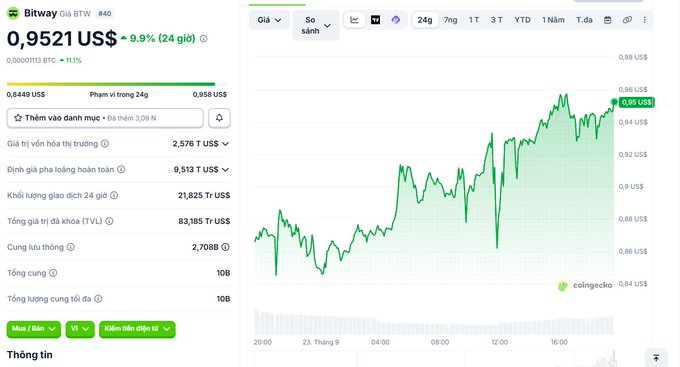Open info icon beside 2,708B supply value

click(x=226, y=247)
